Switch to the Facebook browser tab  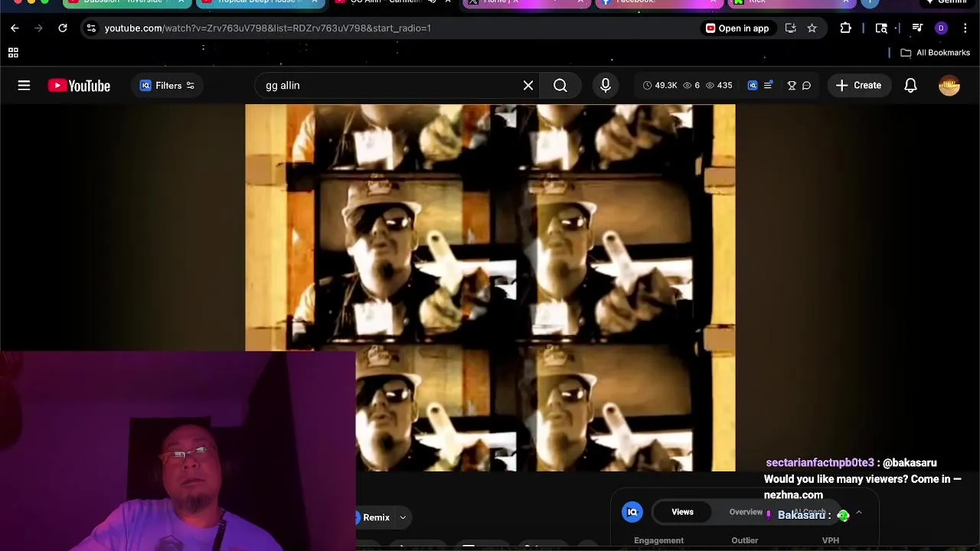coord(658,2)
